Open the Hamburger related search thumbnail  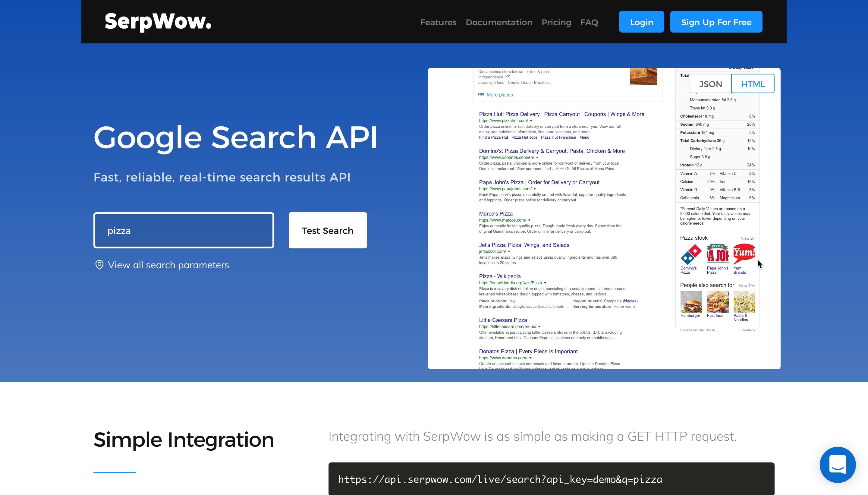(691, 301)
